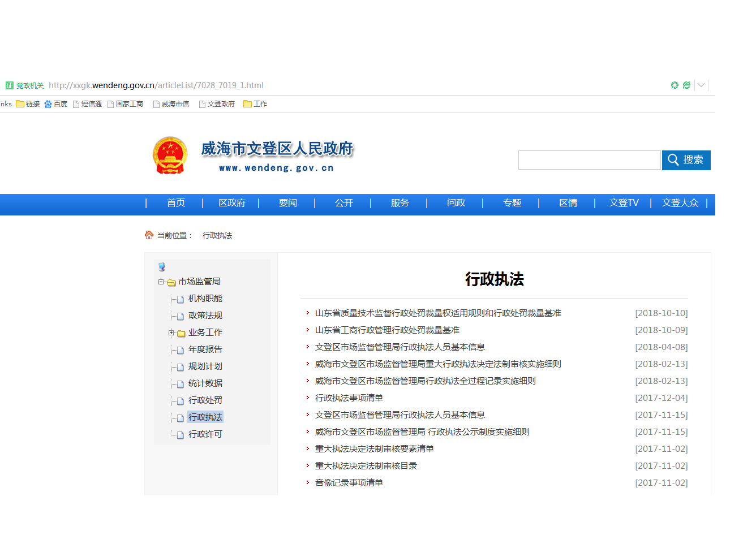756x557 pixels.
Task: Collapse the 市场监管局 tree node
Action: (161, 282)
